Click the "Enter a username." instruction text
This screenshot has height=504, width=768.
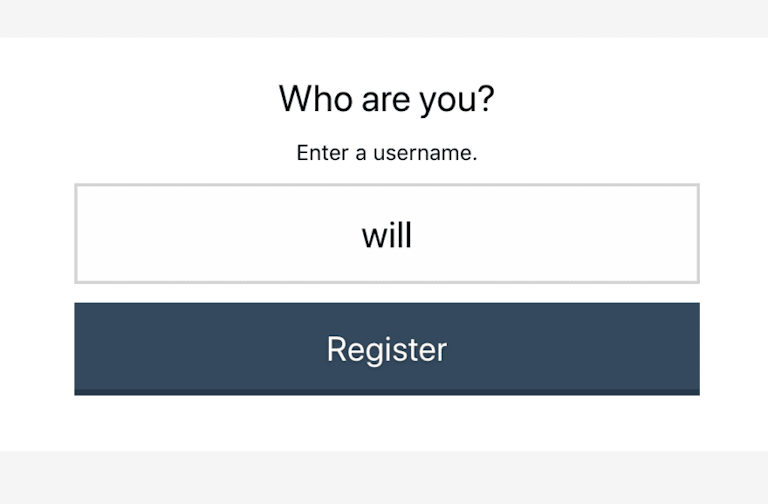pyautogui.click(x=387, y=153)
